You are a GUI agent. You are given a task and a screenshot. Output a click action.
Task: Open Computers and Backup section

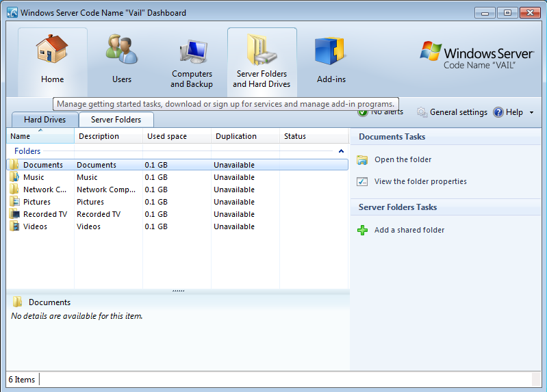(x=192, y=63)
